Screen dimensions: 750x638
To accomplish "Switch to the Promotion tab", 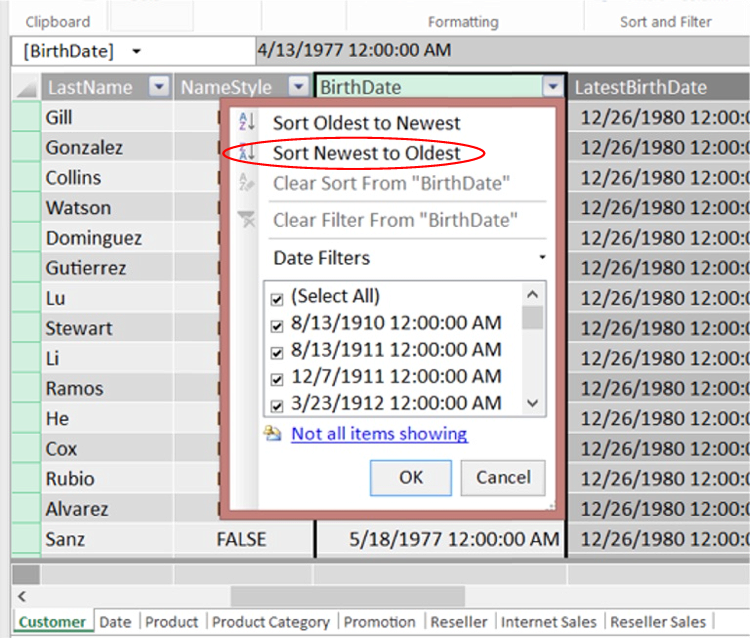I will pyautogui.click(x=380, y=622).
